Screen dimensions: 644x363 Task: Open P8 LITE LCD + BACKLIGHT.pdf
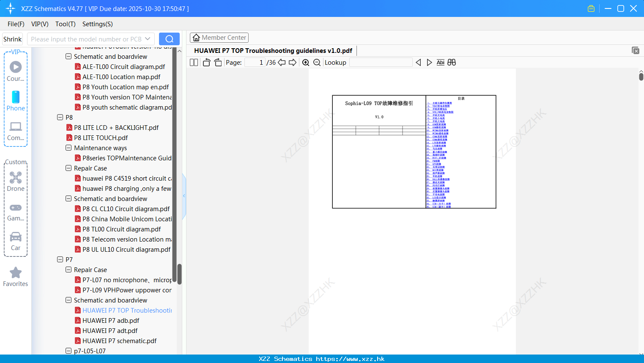tap(116, 127)
